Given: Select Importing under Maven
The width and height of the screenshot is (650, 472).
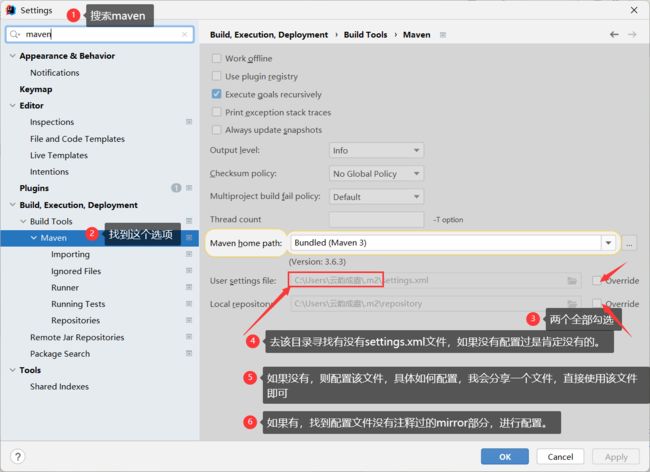Looking at the screenshot, I should pos(70,254).
